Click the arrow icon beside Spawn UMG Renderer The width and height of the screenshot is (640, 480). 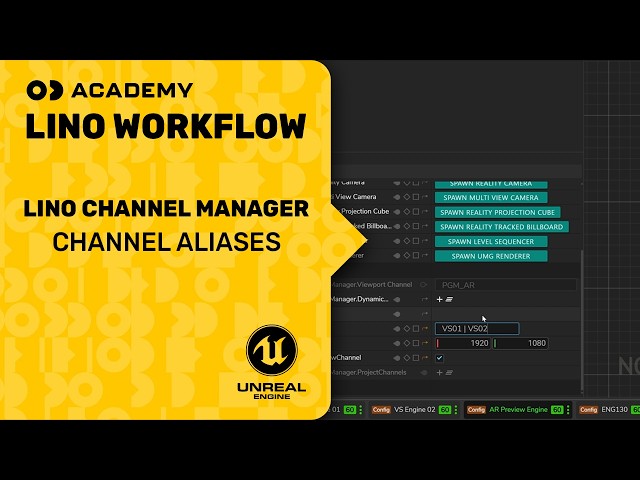[x=424, y=256]
